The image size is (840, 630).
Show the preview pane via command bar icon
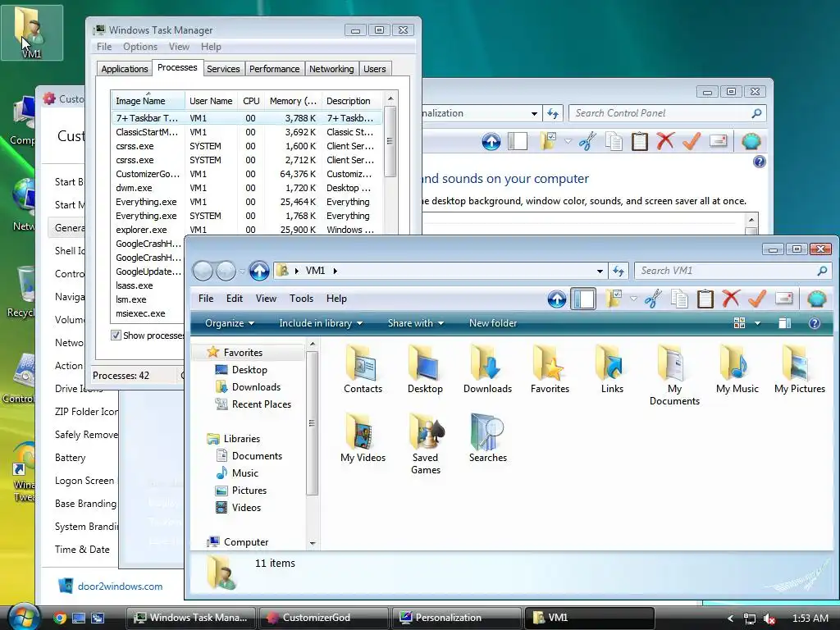tap(785, 323)
